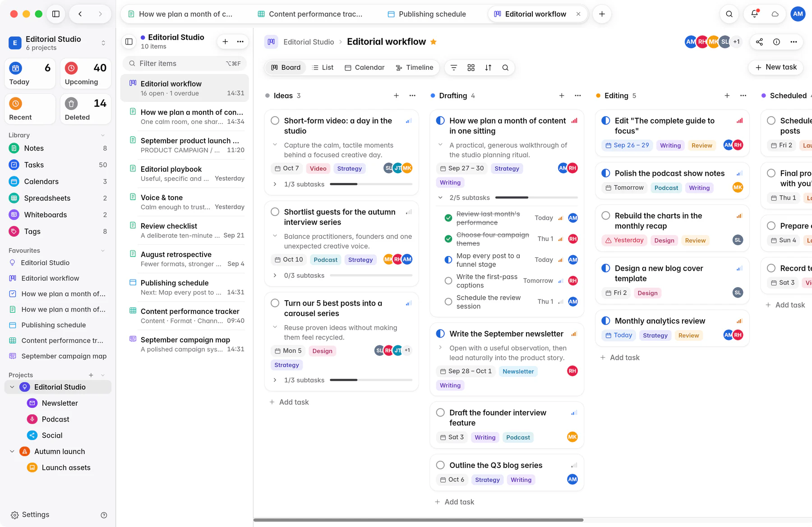Search within the board
The height and width of the screenshot is (527, 812).
[505, 68]
